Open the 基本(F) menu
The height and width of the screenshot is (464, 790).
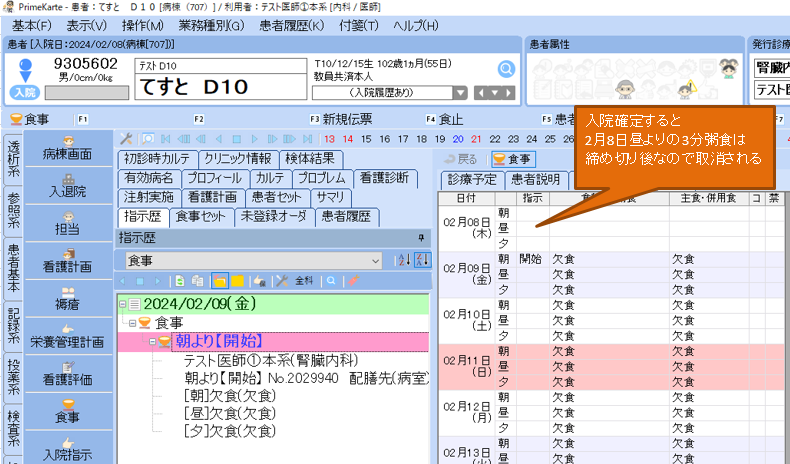tap(32, 25)
